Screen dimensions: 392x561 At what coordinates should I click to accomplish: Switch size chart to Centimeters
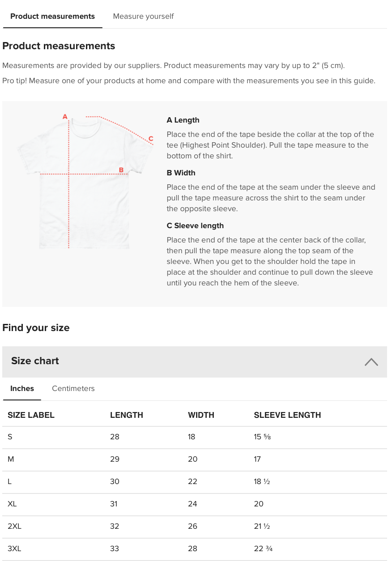coord(73,389)
